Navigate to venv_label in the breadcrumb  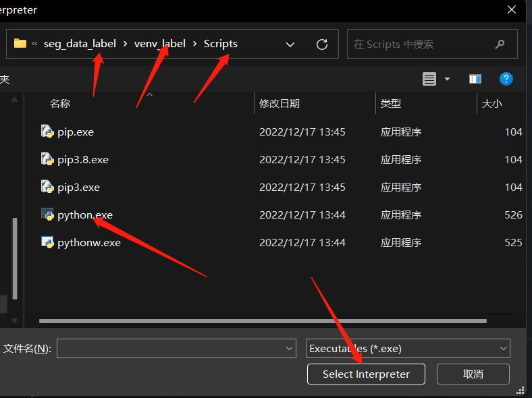click(160, 44)
